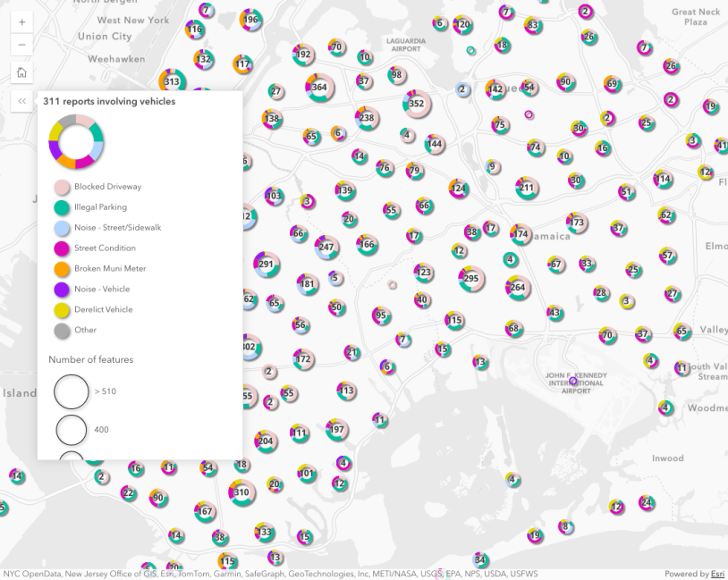Click the zoom in plus button
This screenshot has height=580, width=728.
click(x=21, y=21)
